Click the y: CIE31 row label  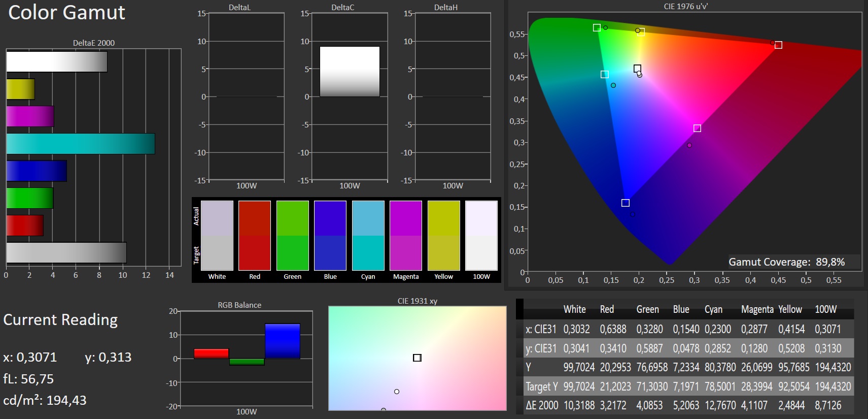pos(541,348)
